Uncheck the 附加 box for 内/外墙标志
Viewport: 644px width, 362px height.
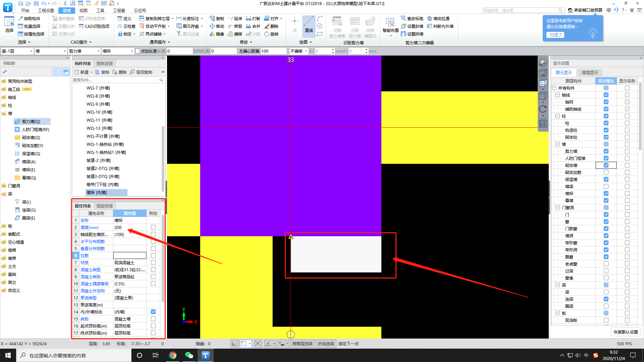tap(153, 312)
